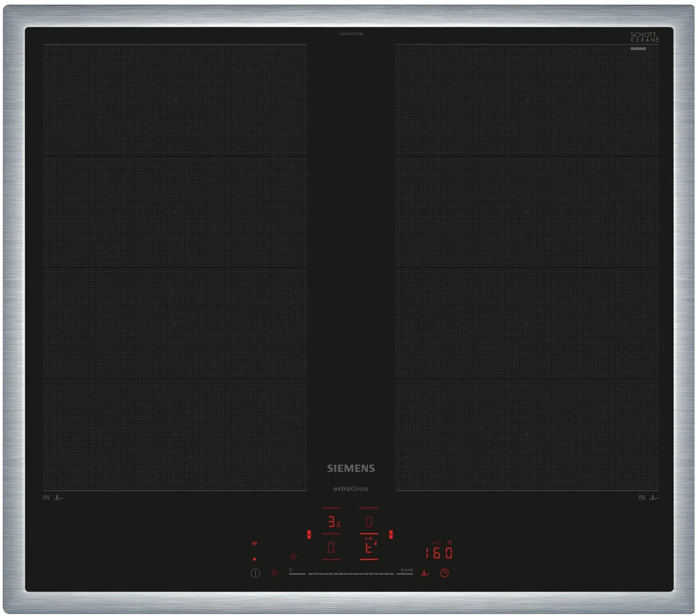
Task: Touch the right flex cooking zone surface
Action: 527,267
